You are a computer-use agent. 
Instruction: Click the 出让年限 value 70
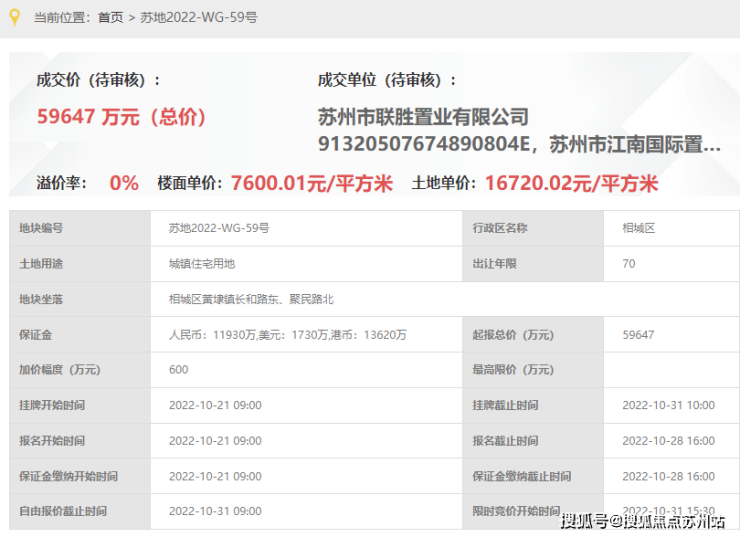tap(629, 264)
